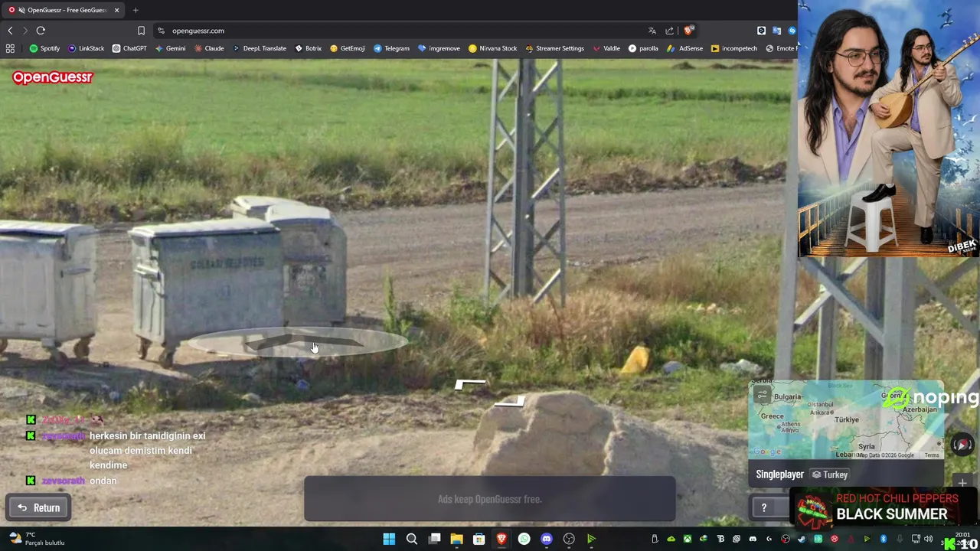Image resolution: width=980 pixels, height=551 pixels.
Task: Click the guess minimap of Turkey
Action: pyautogui.click(x=846, y=420)
